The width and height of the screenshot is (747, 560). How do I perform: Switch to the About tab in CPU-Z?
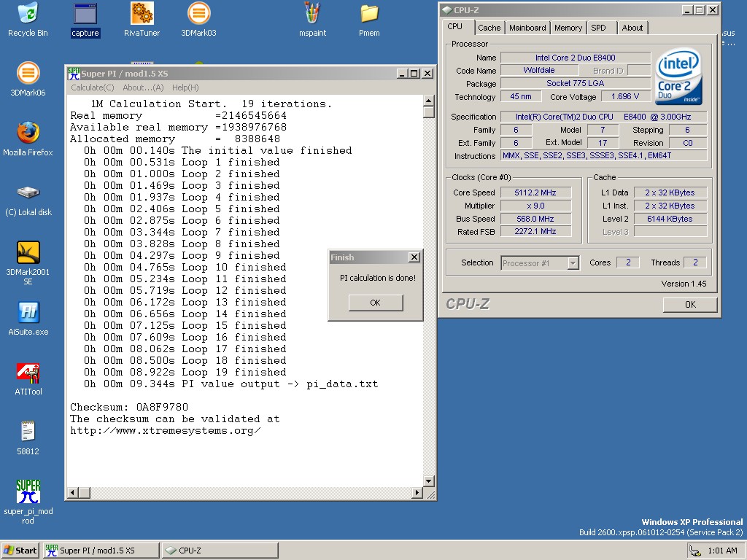click(x=632, y=28)
